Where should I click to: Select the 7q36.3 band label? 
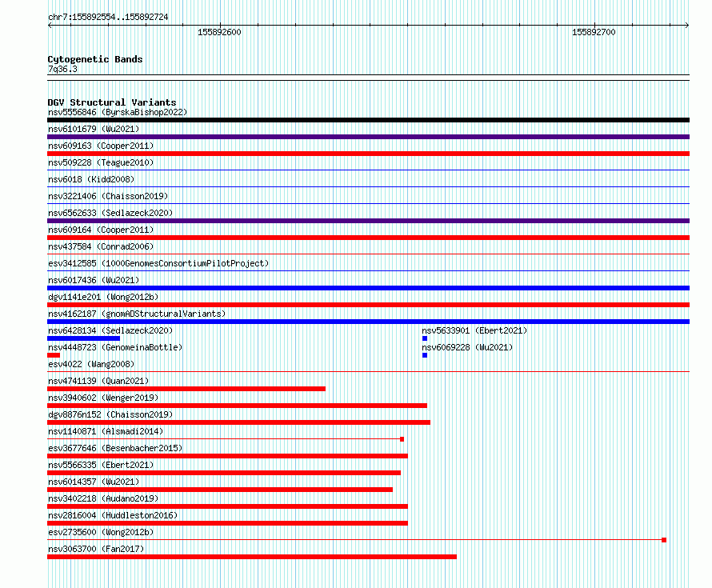tap(62, 69)
